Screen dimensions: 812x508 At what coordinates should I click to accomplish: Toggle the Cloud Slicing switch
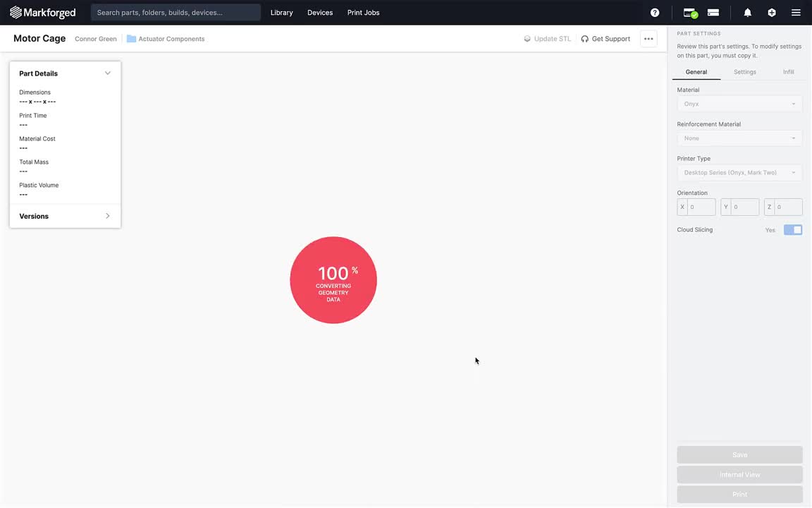(792, 229)
